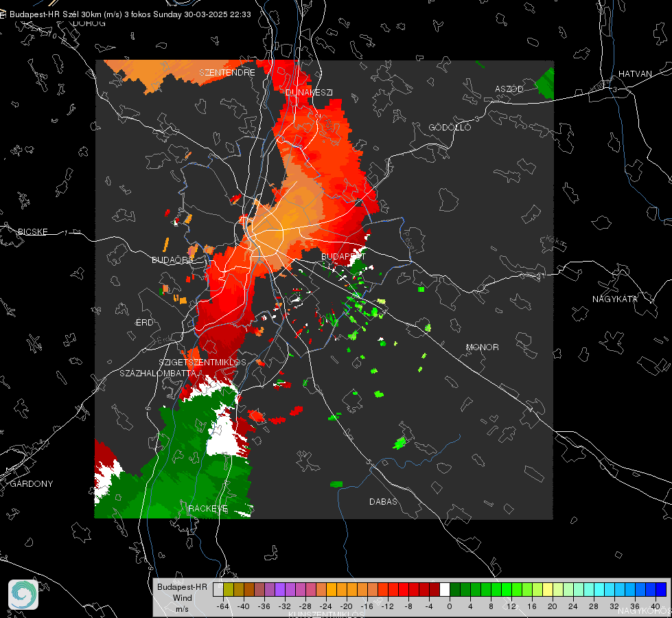Click the '28' value on the legend scale
Screen dimensions: 672x618
pos(594,606)
